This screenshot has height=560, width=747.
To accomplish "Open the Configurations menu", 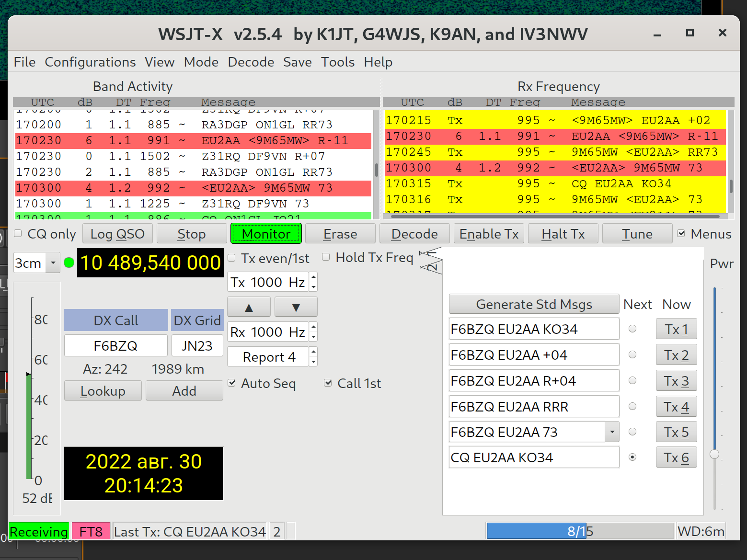I will (x=90, y=62).
